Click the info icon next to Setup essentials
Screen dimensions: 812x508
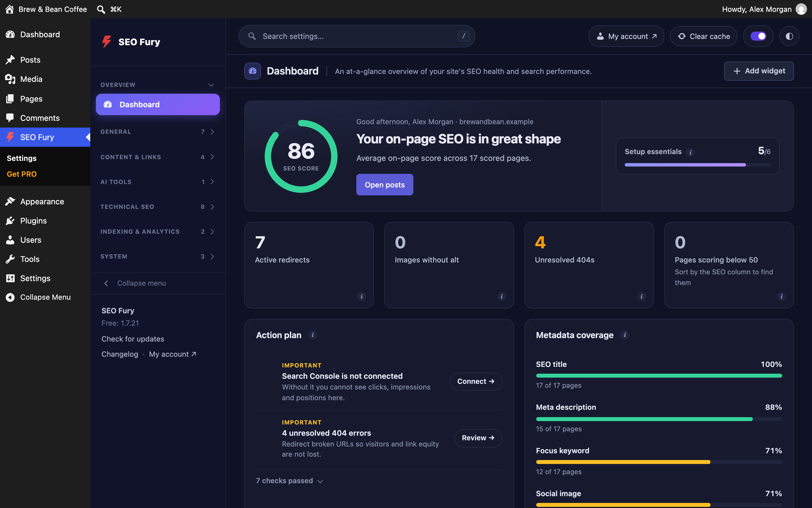point(690,152)
